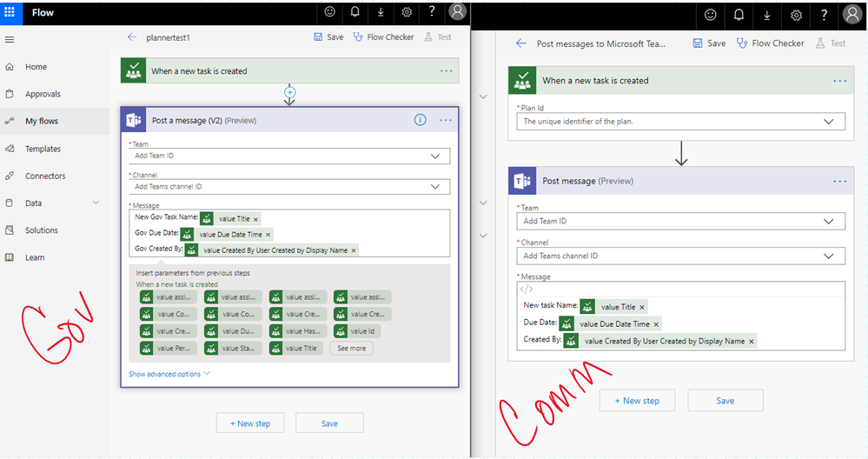Click Test in the plannertest1 toolbar
This screenshot has height=459, width=868.
pyautogui.click(x=438, y=37)
